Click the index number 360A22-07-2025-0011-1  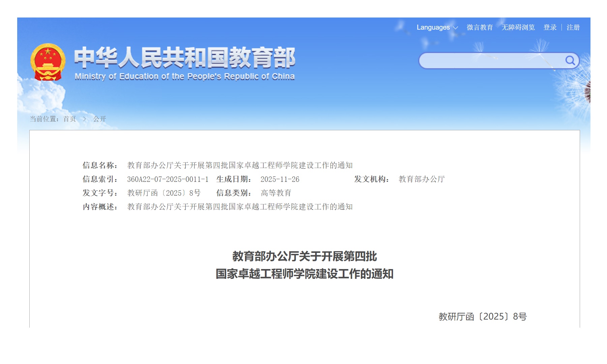pyautogui.click(x=168, y=179)
